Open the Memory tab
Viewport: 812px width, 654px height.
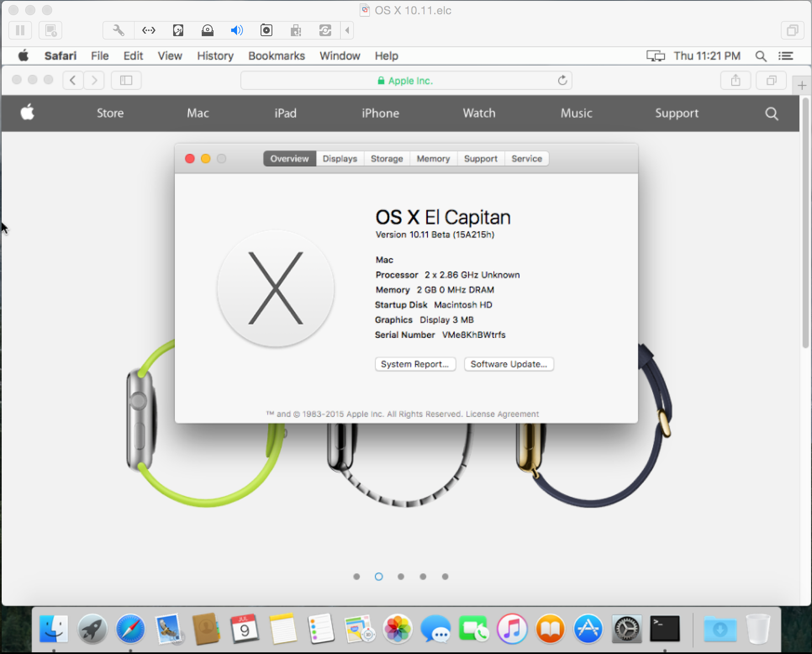pyautogui.click(x=433, y=159)
